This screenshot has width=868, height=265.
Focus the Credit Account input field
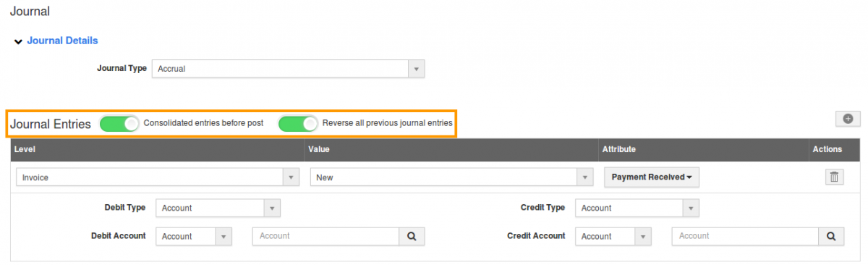coord(745,236)
